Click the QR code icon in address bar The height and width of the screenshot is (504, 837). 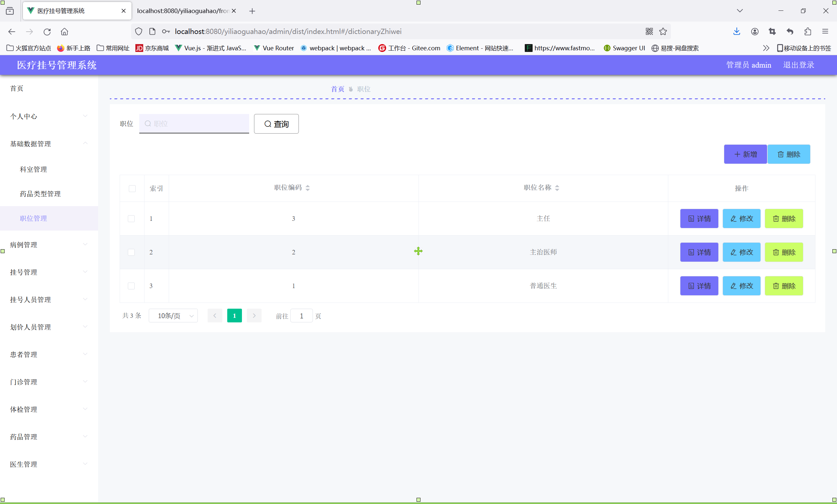[x=649, y=32]
